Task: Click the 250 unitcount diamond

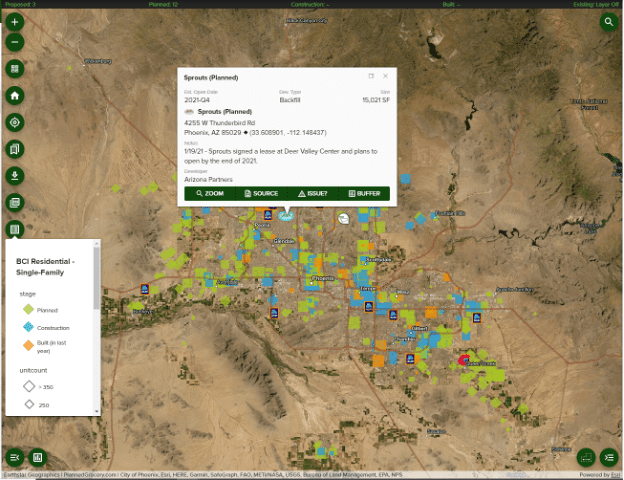Action: pos(29,404)
